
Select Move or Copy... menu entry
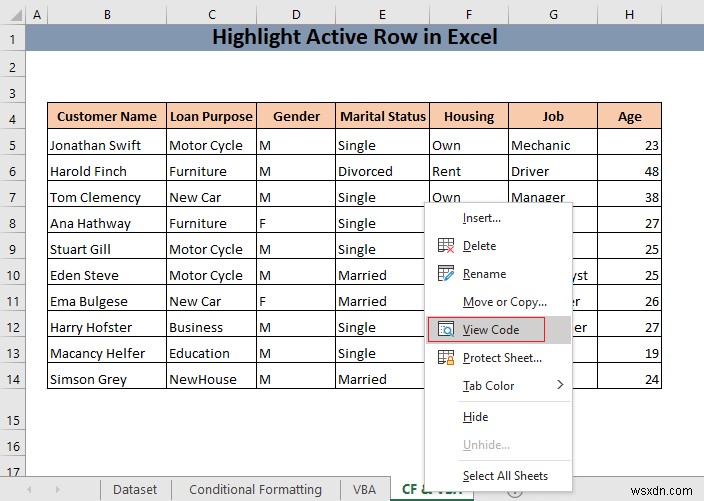[498, 302]
